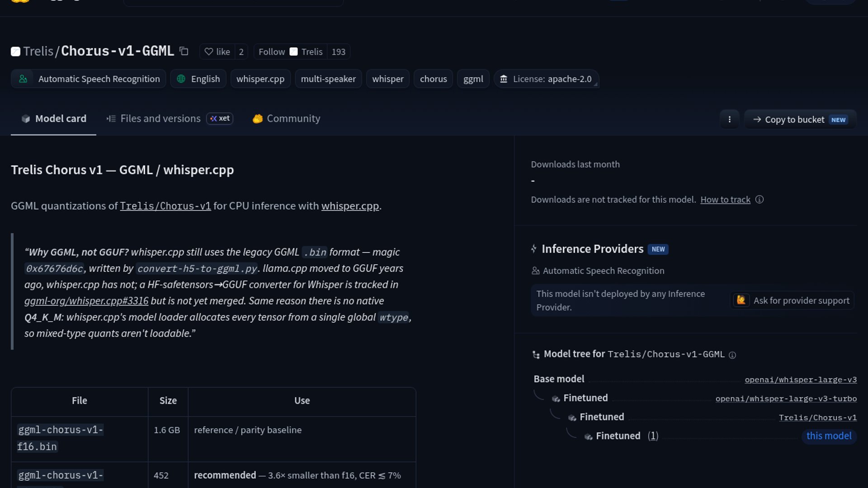Open the ggml-org/whisper.cpp#3316 issue link
868x488 pixels.
(x=86, y=301)
